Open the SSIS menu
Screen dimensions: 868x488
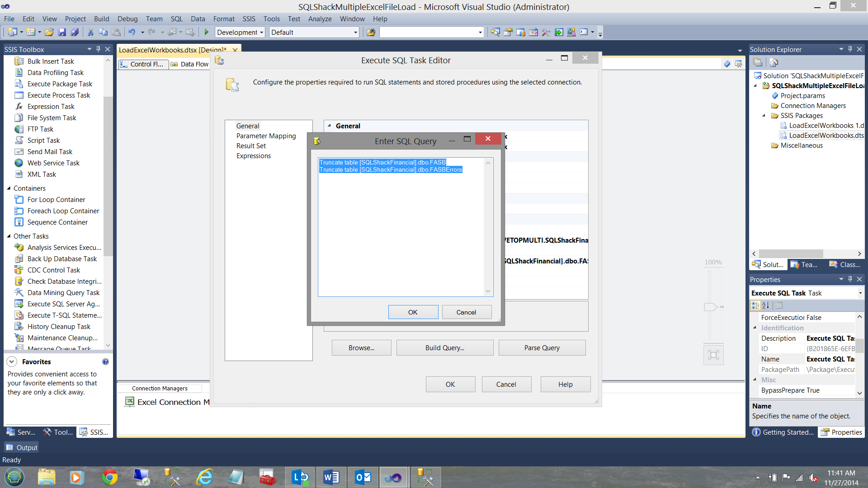(249, 19)
